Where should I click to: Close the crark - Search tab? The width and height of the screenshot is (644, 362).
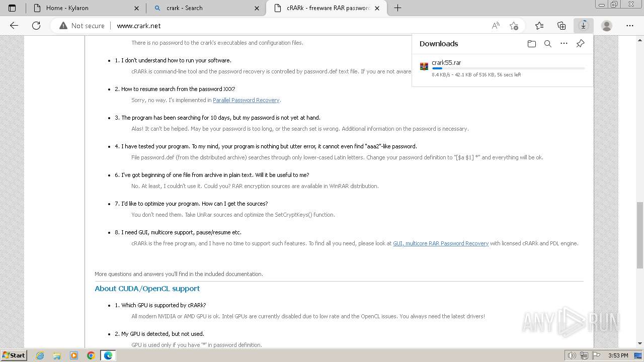tap(257, 8)
